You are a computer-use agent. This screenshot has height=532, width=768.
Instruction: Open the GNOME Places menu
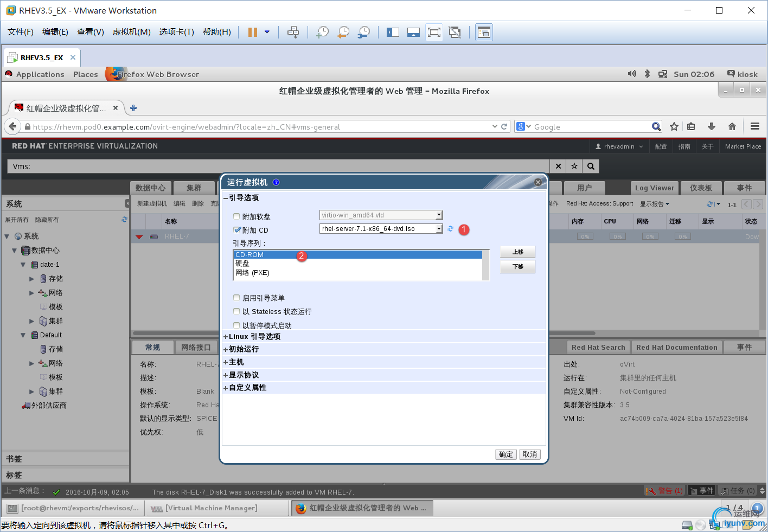pyautogui.click(x=86, y=74)
